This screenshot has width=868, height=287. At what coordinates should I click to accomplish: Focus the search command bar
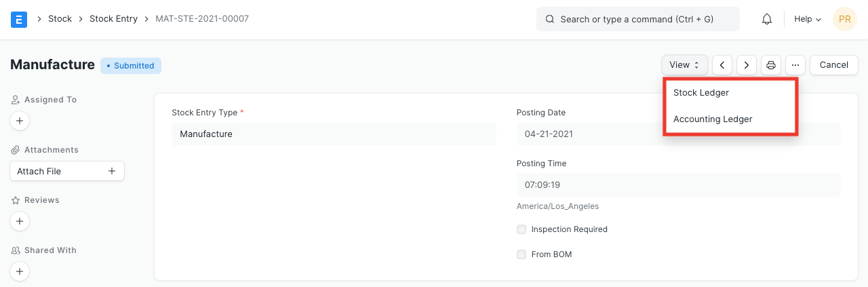pos(637,19)
